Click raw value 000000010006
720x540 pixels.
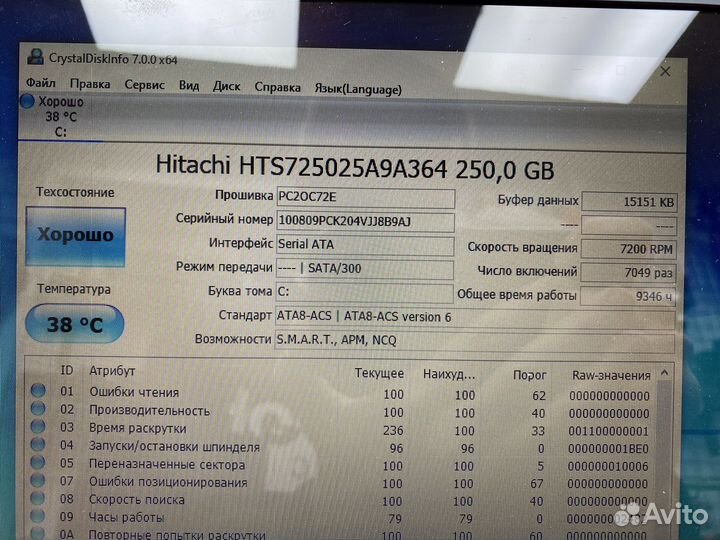click(x=608, y=467)
